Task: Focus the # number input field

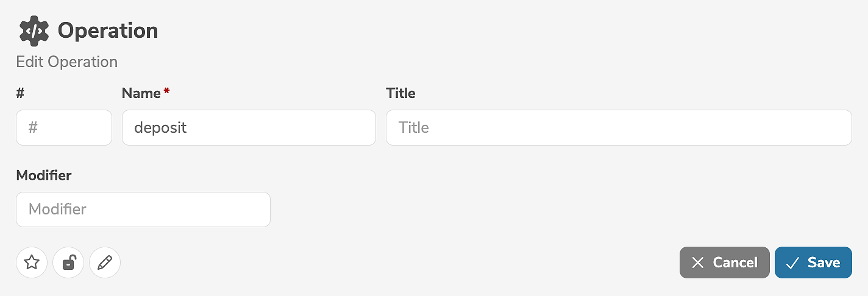Action: tap(64, 127)
